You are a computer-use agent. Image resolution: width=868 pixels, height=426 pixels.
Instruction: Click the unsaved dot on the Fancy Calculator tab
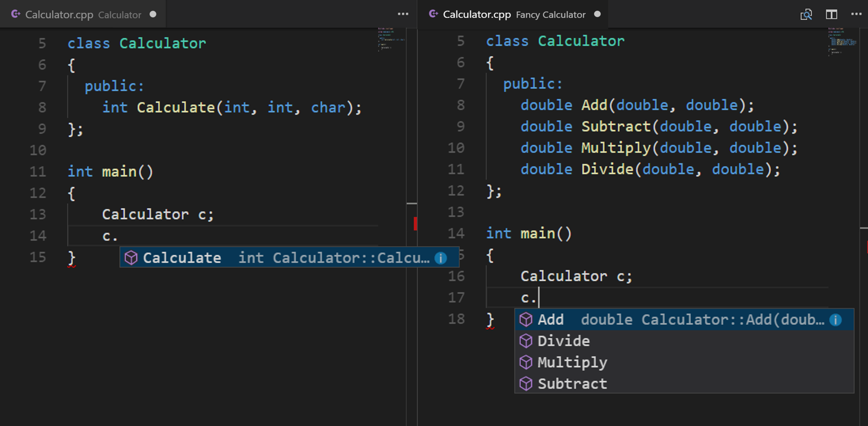click(598, 14)
